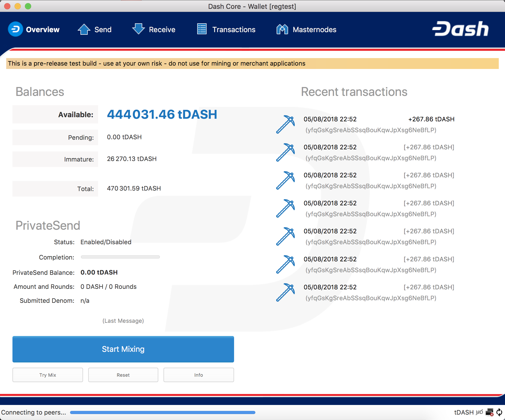505x420 pixels.
Task: Click the 0 DASH / 0 Rounds value
Action: (x=108, y=287)
